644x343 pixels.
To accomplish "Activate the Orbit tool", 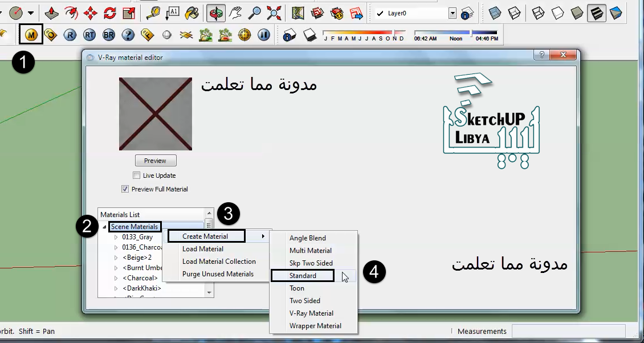I will pyautogui.click(x=215, y=13).
